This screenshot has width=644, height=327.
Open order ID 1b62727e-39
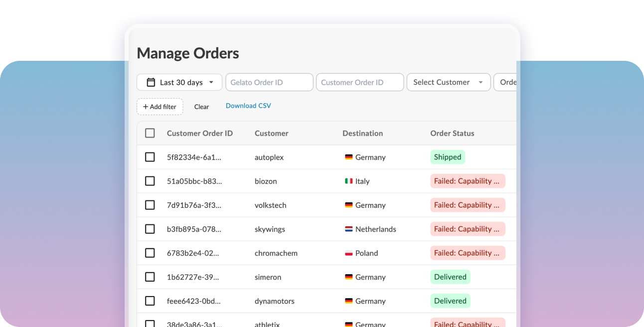[193, 277]
